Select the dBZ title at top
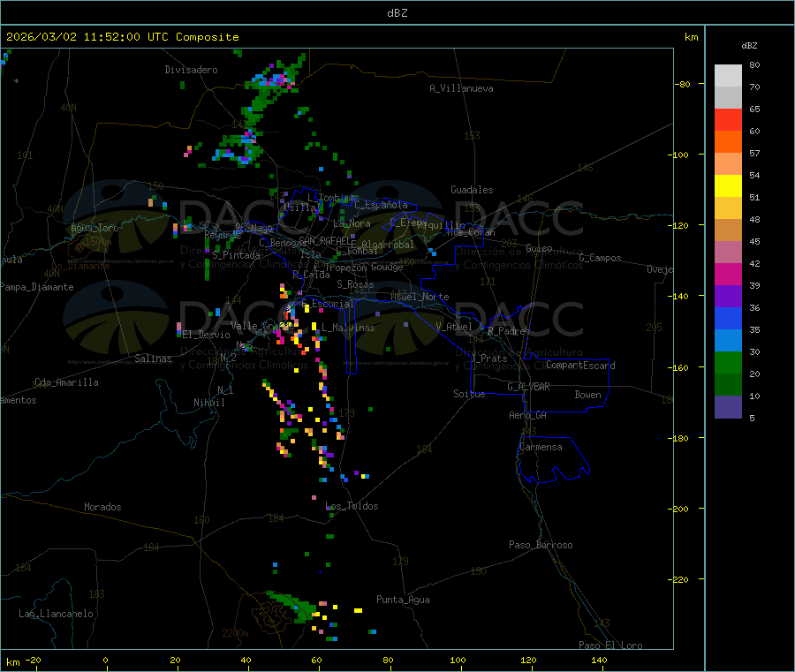The image size is (795, 672). pos(397,12)
